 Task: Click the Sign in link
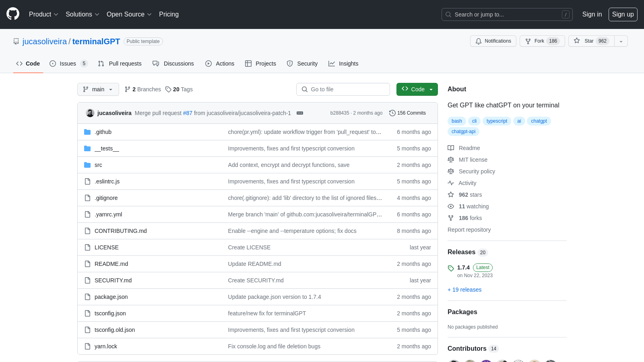coord(592,14)
